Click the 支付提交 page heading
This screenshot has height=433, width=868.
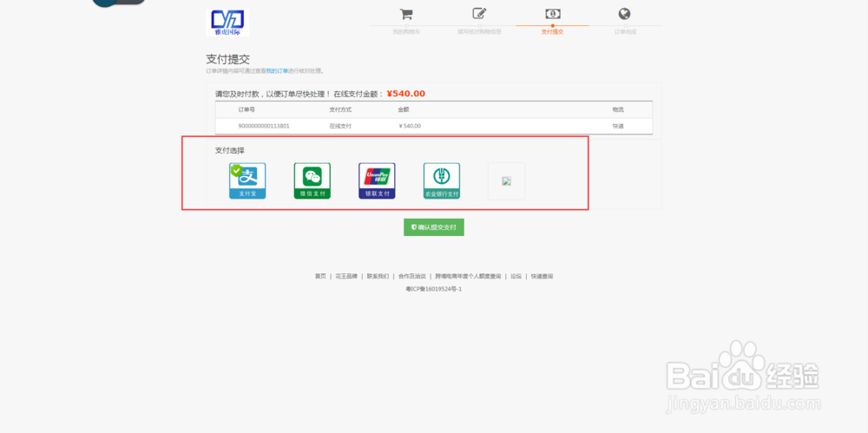(x=227, y=60)
